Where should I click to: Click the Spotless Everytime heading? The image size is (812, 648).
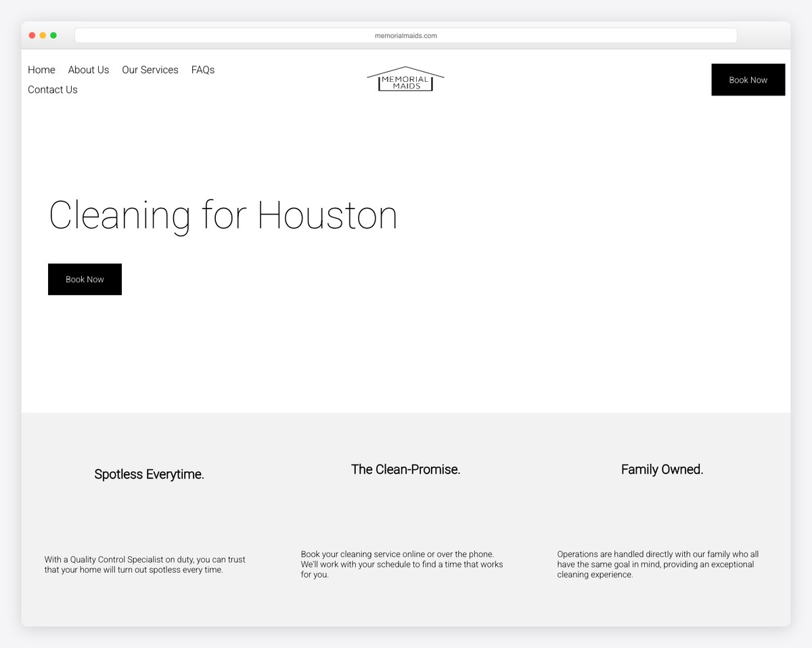pyautogui.click(x=149, y=474)
